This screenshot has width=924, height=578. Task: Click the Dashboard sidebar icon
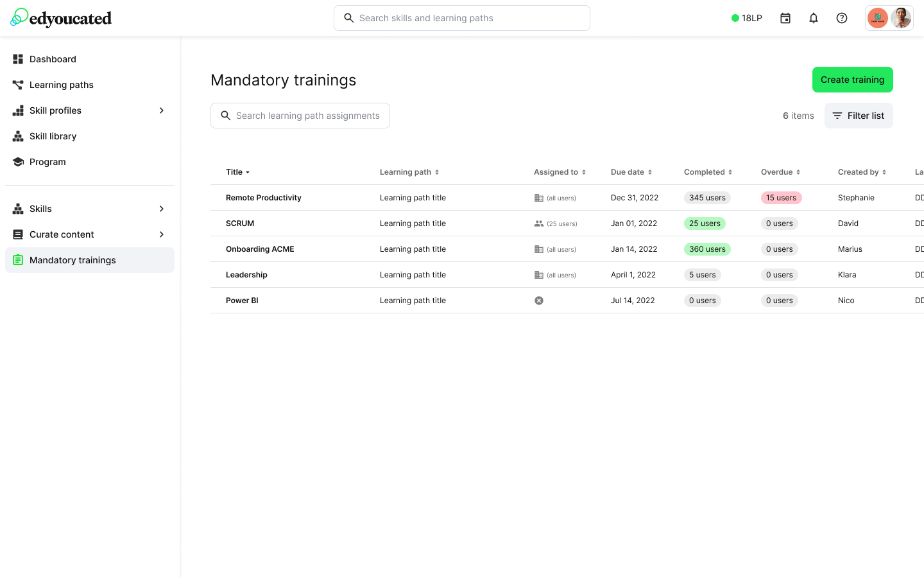click(x=18, y=59)
